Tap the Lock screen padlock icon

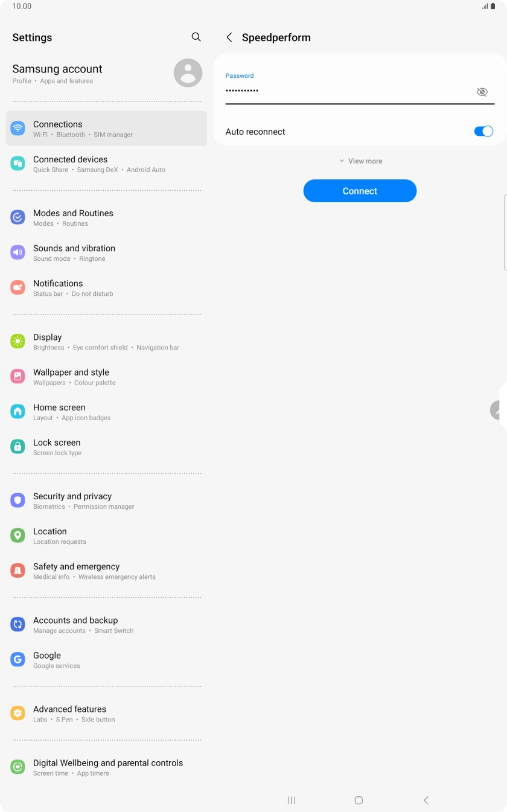18,446
